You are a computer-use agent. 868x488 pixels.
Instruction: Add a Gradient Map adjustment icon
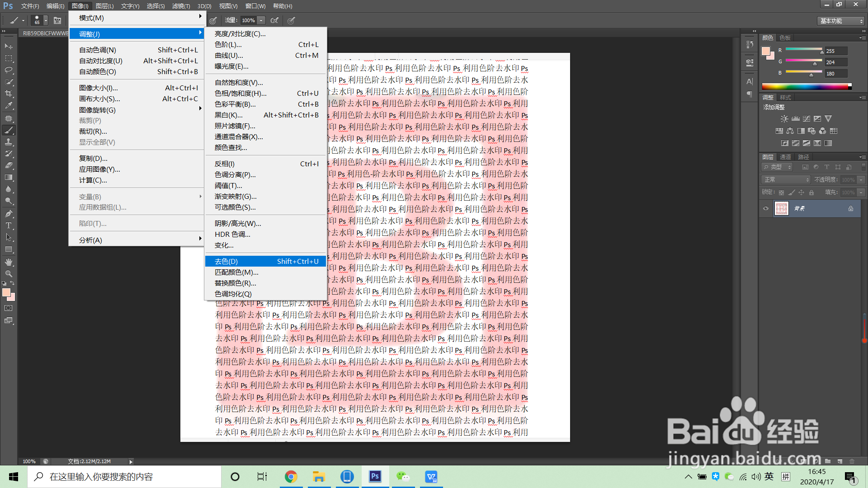tap(828, 143)
